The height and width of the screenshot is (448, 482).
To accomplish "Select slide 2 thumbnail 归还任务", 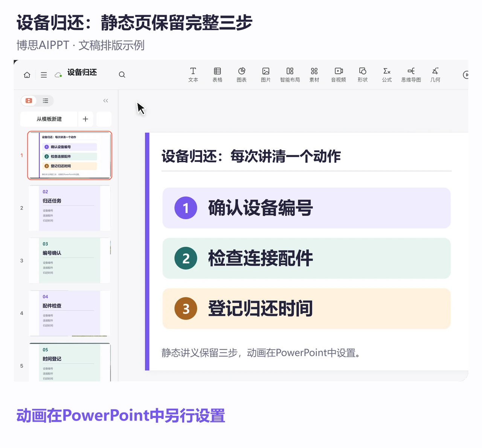I will point(70,208).
